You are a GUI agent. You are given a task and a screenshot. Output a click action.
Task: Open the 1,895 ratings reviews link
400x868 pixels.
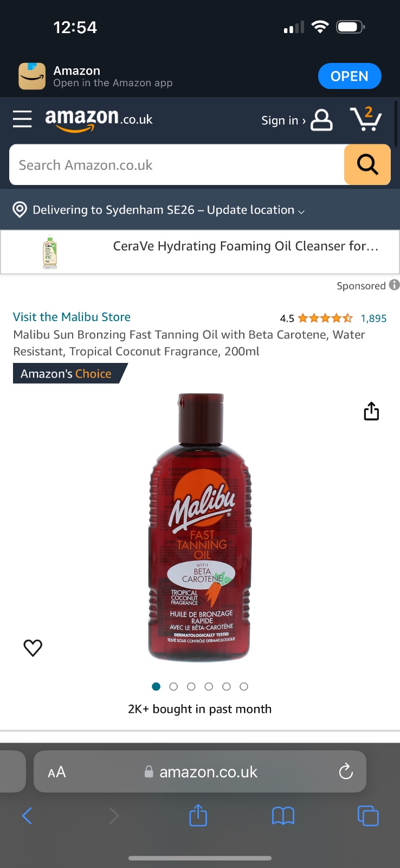pyautogui.click(x=373, y=318)
